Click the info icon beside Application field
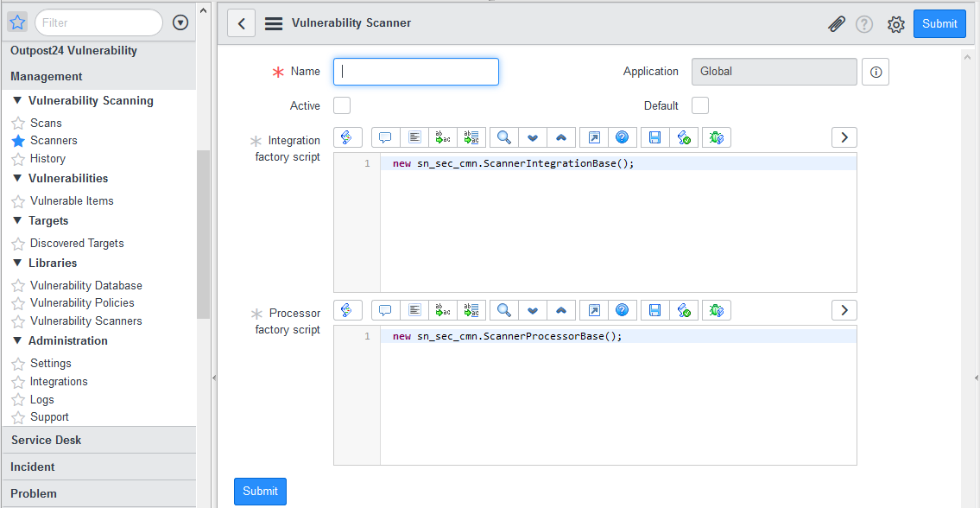The width and height of the screenshot is (980, 508). coord(876,72)
